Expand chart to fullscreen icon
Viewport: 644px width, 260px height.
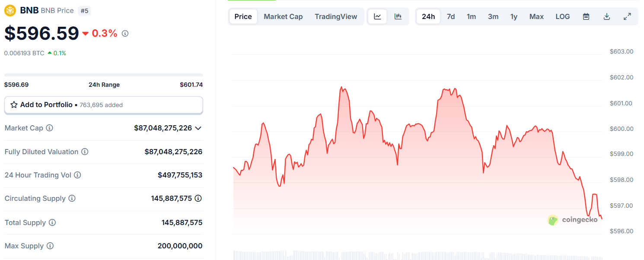(627, 16)
